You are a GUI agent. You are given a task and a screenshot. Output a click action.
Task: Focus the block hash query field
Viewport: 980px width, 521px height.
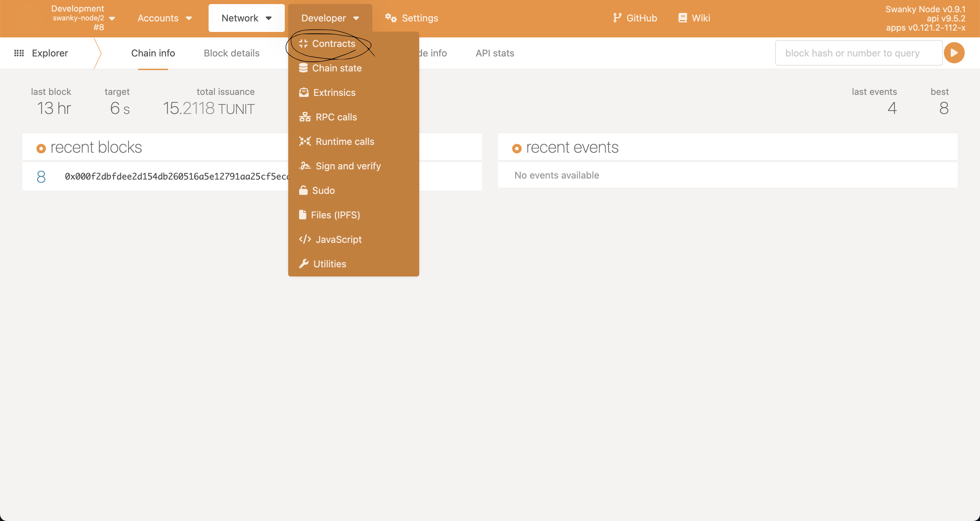[x=859, y=53]
